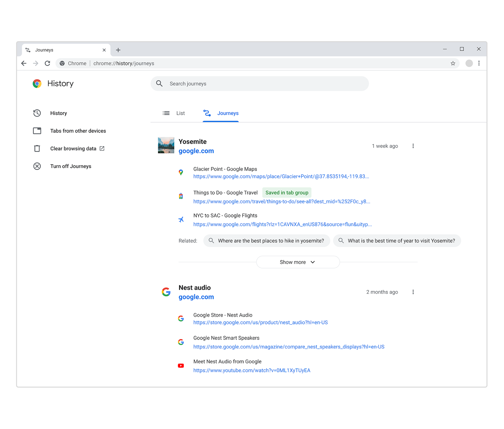Image resolution: width=504 pixels, height=429 pixels.
Task: Click the Meet Nest Audio from Google title
Action: pos(227,362)
